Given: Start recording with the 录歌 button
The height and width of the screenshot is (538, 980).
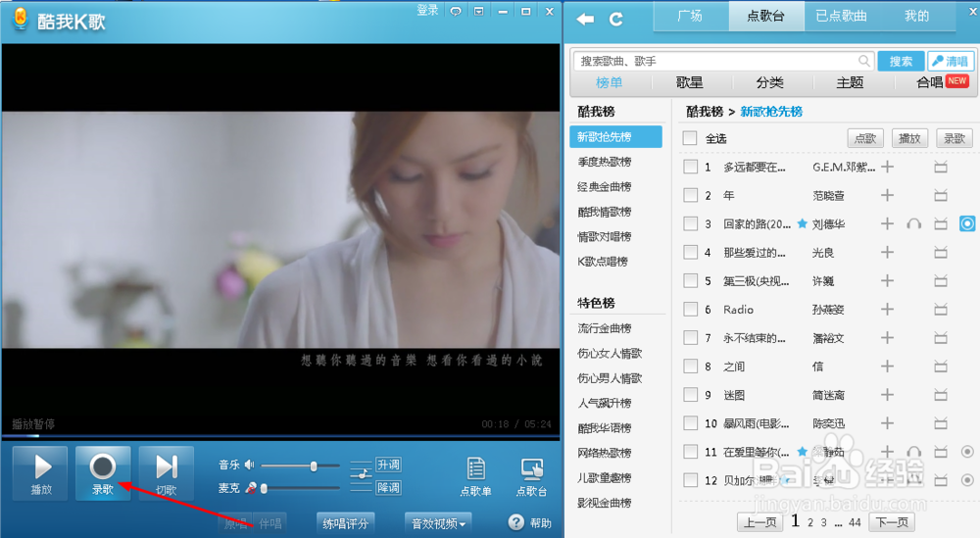Looking at the screenshot, I should (103, 473).
